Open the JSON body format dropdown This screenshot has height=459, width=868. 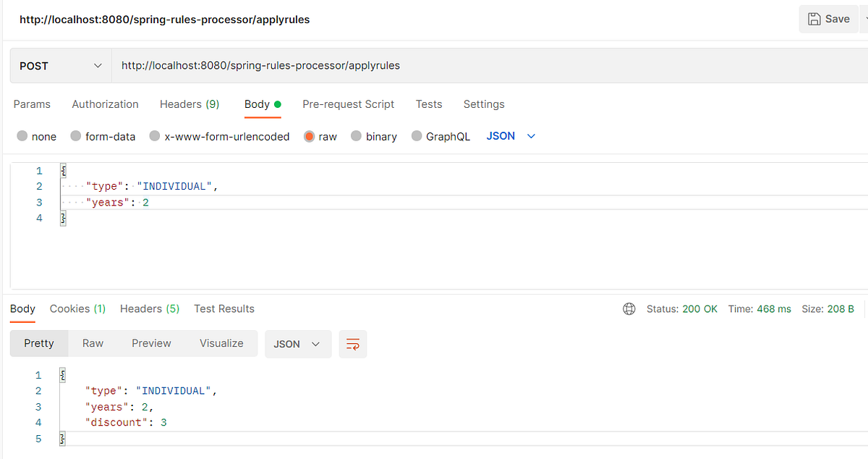point(531,135)
